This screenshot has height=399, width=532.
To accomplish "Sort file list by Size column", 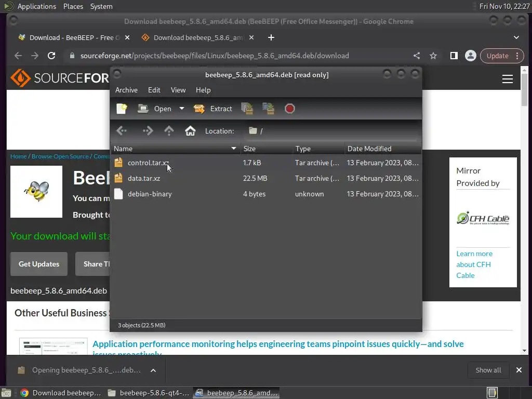I will [x=267, y=149].
